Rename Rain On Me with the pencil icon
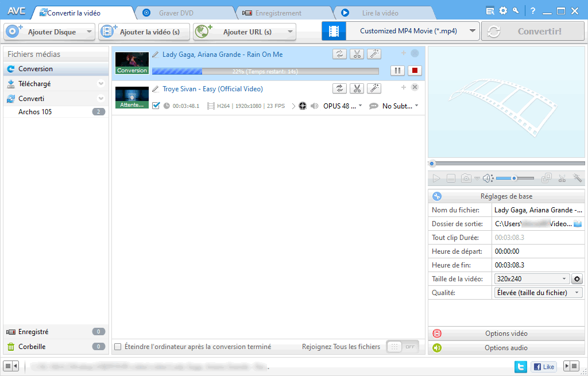588x376 pixels. pyautogui.click(x=156, y=55)
